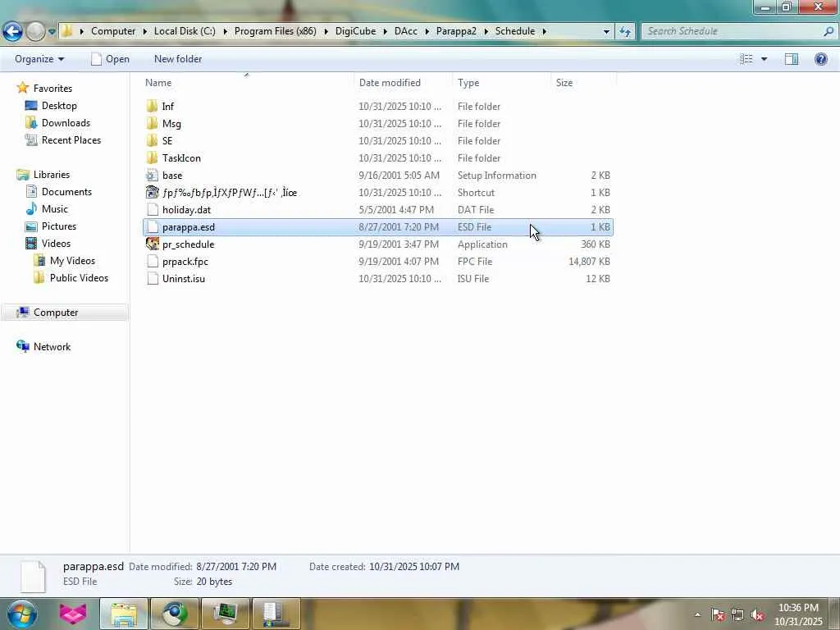The height and width of the screenshot is (630, 840).
Task: Expand the arrow after Parappa2 breadcrumb
Action: (x=486, y=31)
